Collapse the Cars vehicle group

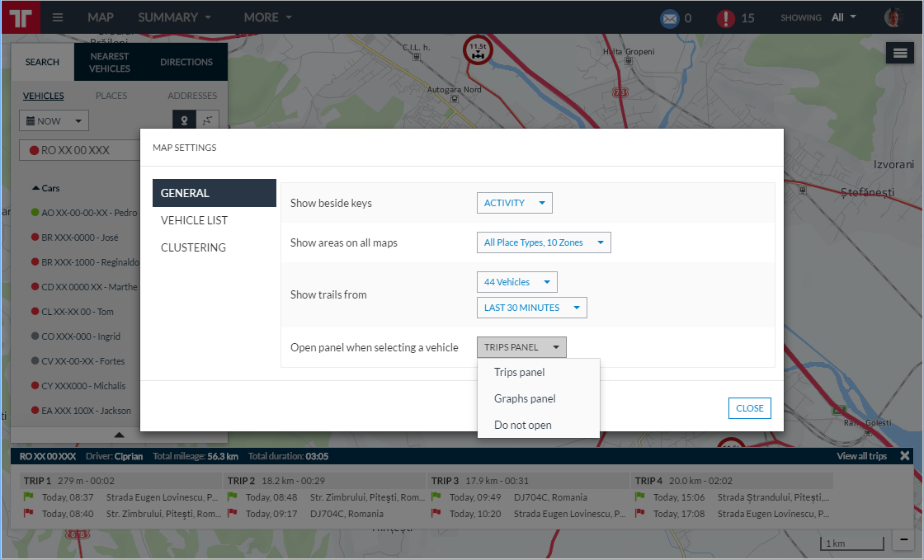click(36, 188)
